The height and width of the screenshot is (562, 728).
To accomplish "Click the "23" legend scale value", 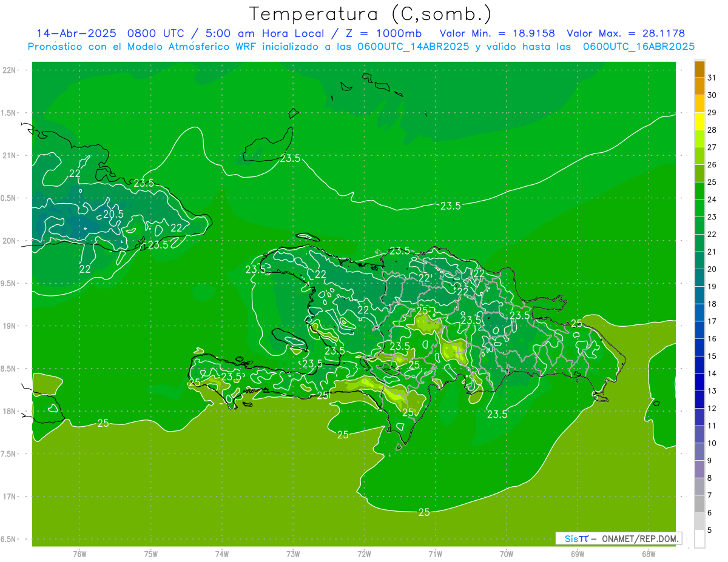I will click(x=712, y=216).
